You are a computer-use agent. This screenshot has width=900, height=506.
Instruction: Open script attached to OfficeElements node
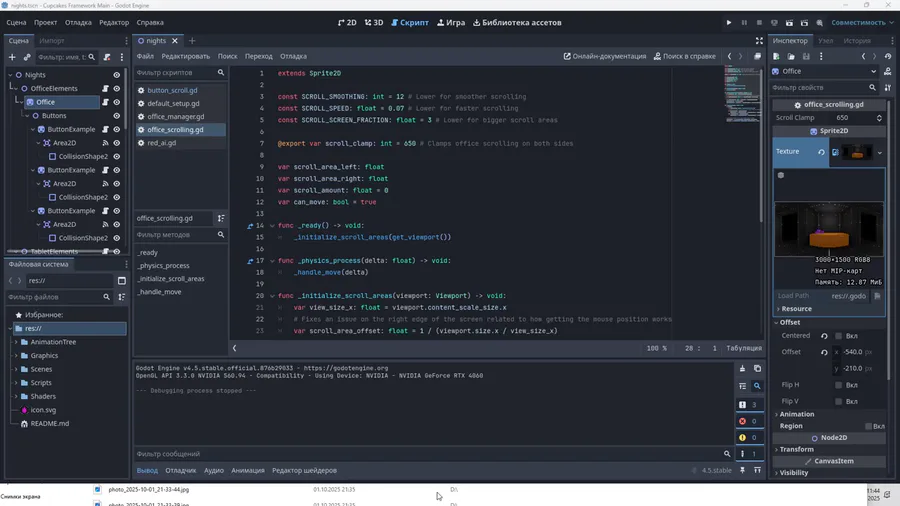point(106,88)
